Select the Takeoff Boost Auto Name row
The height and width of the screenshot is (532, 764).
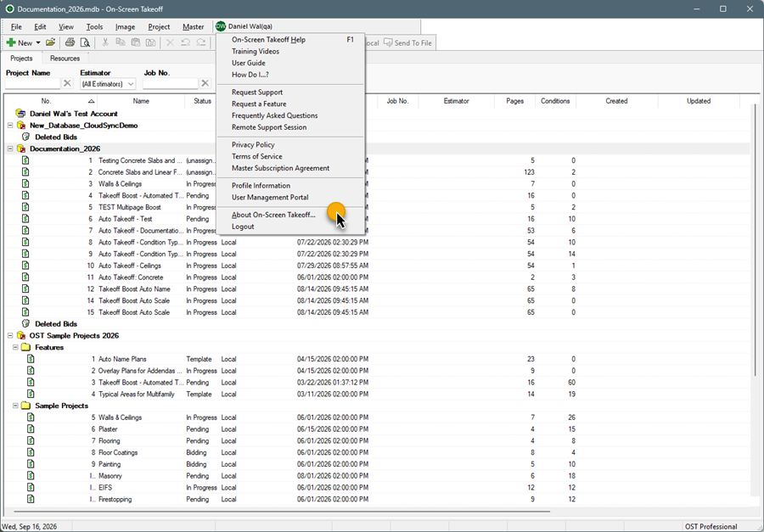pyautogui.click(x=377, y=288)
